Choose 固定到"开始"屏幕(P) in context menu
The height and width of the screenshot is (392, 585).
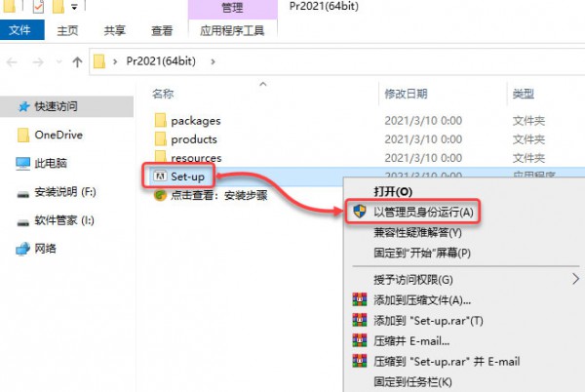coord(422,253)
